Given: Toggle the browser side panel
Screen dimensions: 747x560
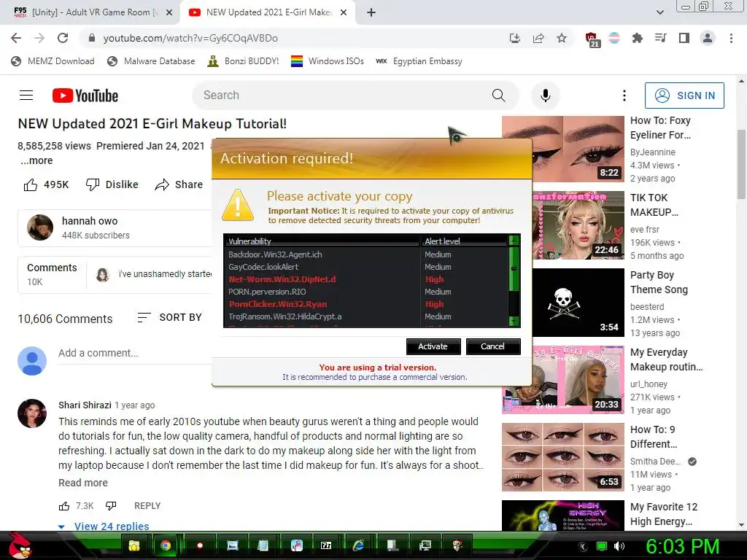Looking at the screenshot, I should tap(684, 38).
